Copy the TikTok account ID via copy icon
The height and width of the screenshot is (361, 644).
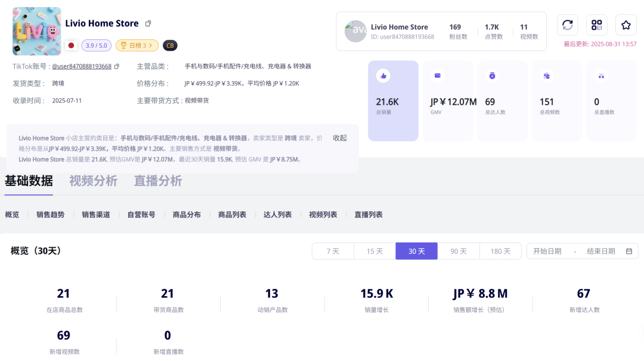pyautogui.click(x=117, y=66)
